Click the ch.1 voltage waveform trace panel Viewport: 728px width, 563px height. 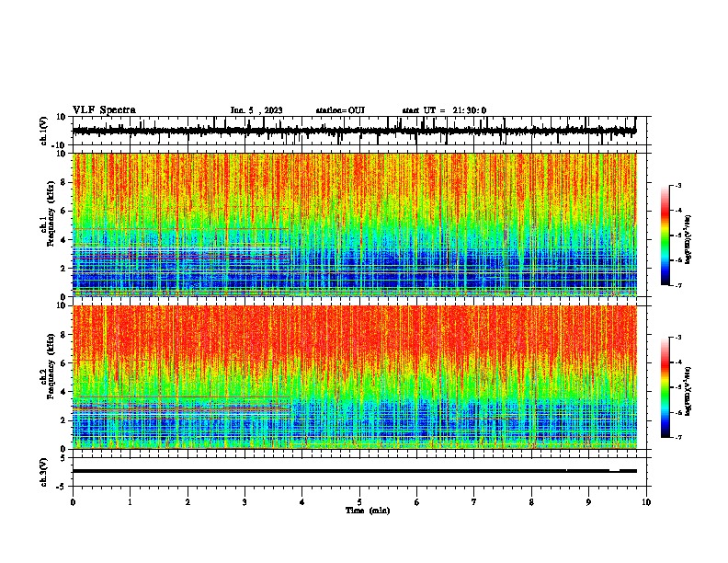pyautogui.click(x=359, y=131)
